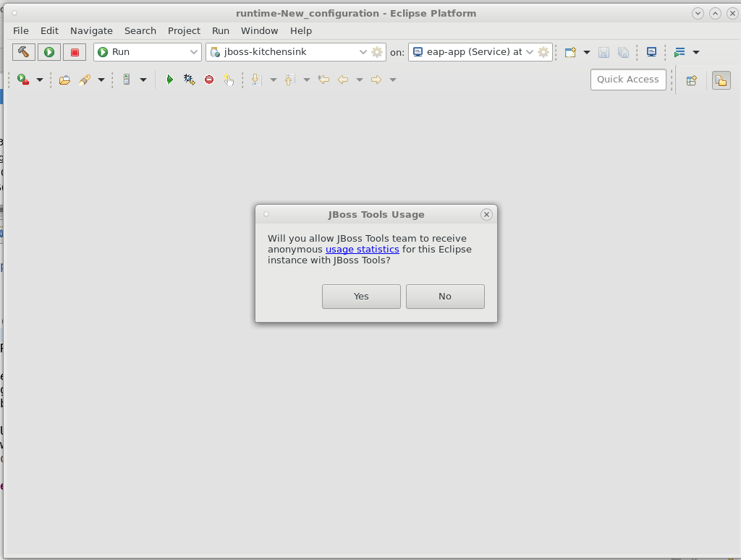Screen dimensions: 741x560
Task: Click the New wizard icon
Action: [570, 52]
